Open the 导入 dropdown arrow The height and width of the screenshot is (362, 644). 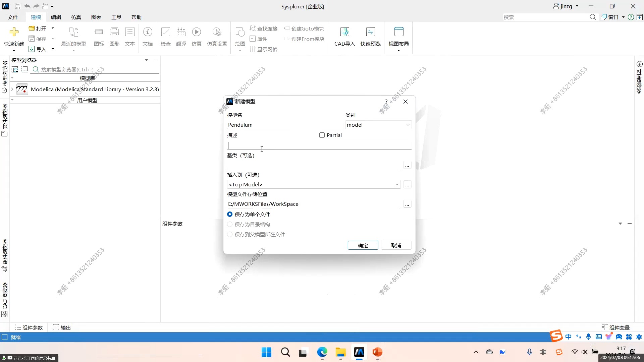point(53,49)
